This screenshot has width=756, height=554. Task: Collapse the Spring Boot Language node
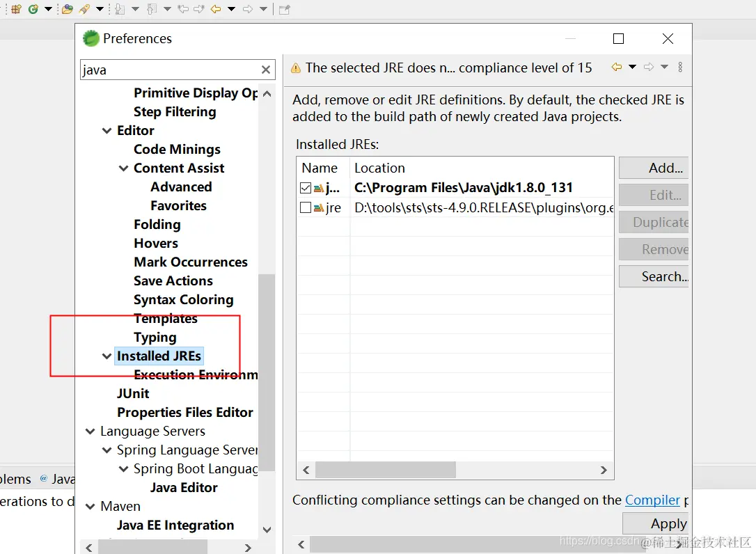click(123, 468)
